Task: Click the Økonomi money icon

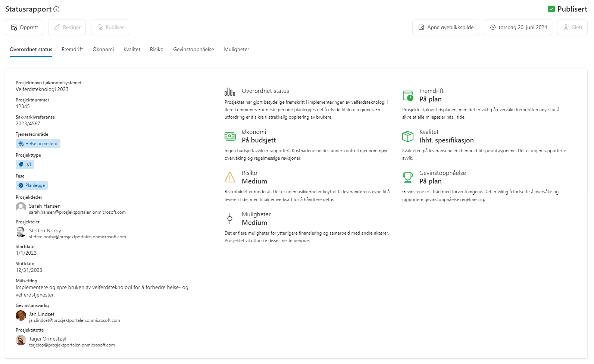Action: 230,136
